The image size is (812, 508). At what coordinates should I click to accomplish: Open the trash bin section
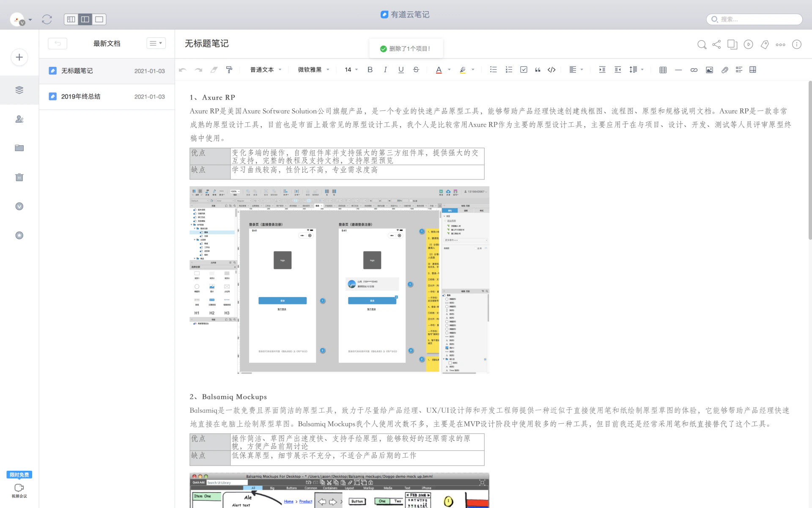[19, 177]
